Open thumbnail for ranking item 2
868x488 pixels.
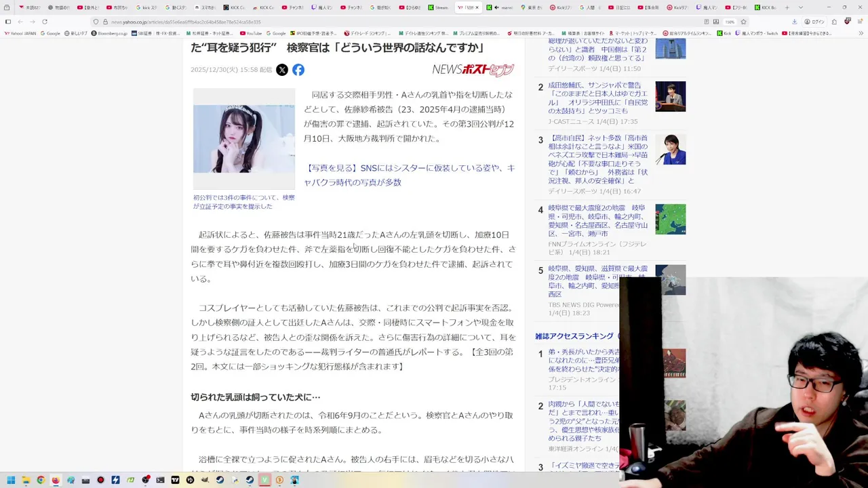[x=670, y=96]
